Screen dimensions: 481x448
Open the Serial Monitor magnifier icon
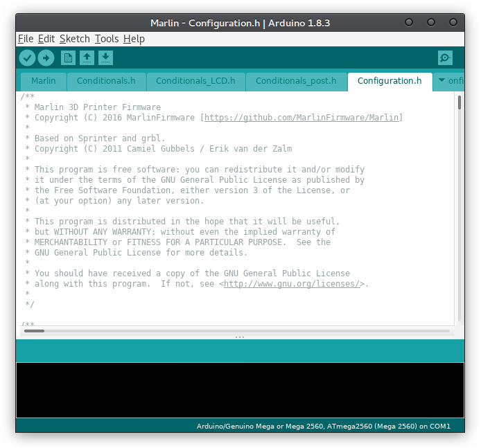445,58
